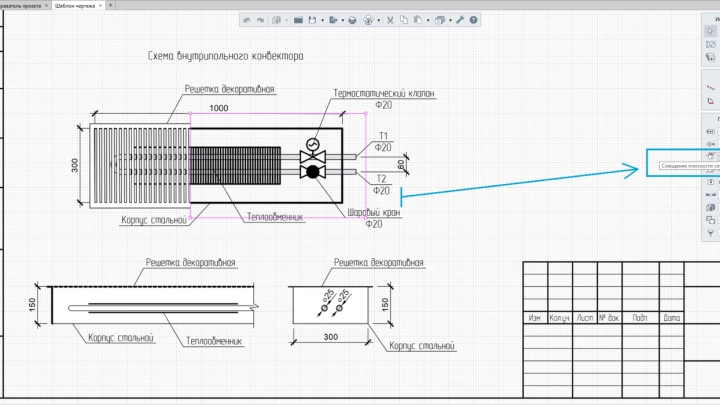This screenshot has width=720, height=405.
Task: Open Help with the question mark icon
Action: 473,20
